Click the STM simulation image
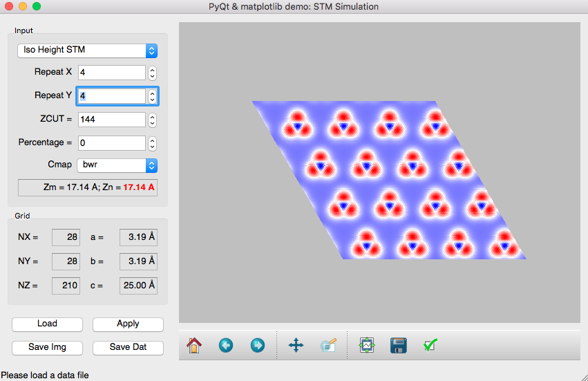 pos(389,180)
